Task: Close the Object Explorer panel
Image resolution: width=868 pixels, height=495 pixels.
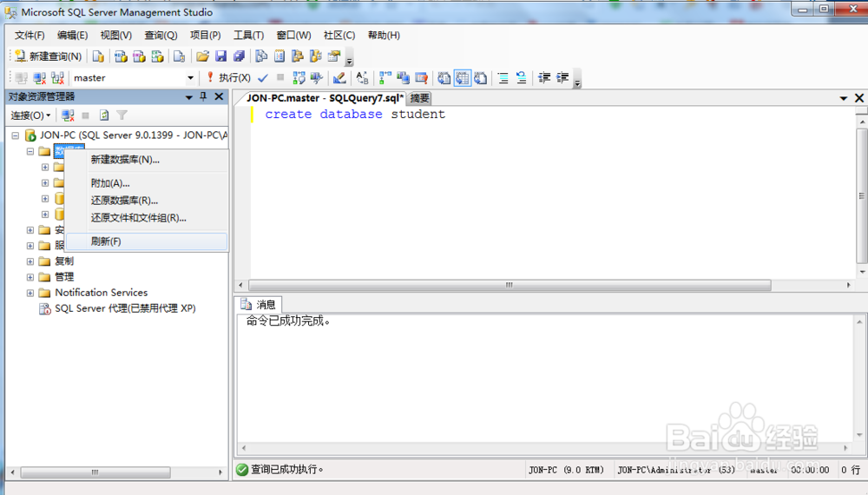Action: pos(220,96)
